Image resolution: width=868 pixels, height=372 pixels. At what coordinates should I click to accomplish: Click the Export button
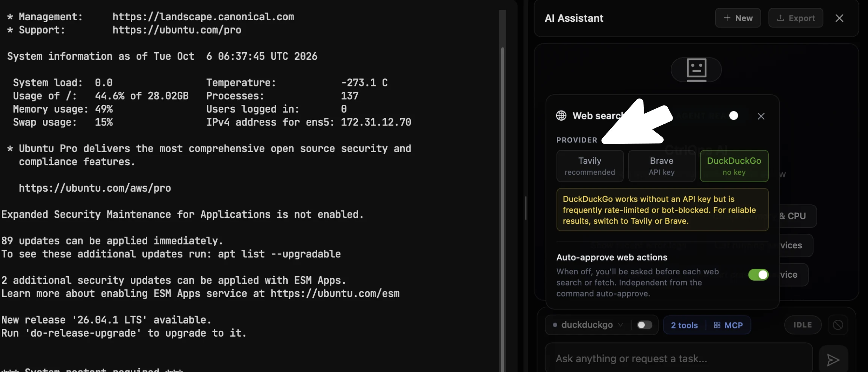coord(795,18)
